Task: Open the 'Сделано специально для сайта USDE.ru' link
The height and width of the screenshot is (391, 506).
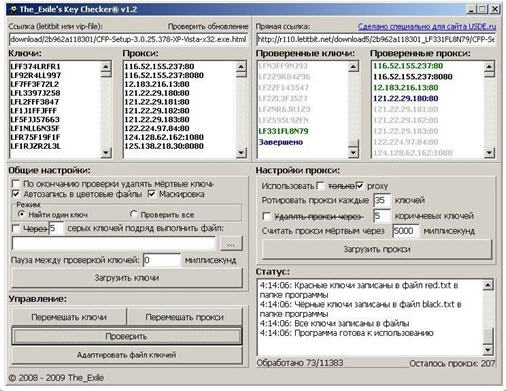Action: coord(427,26)
